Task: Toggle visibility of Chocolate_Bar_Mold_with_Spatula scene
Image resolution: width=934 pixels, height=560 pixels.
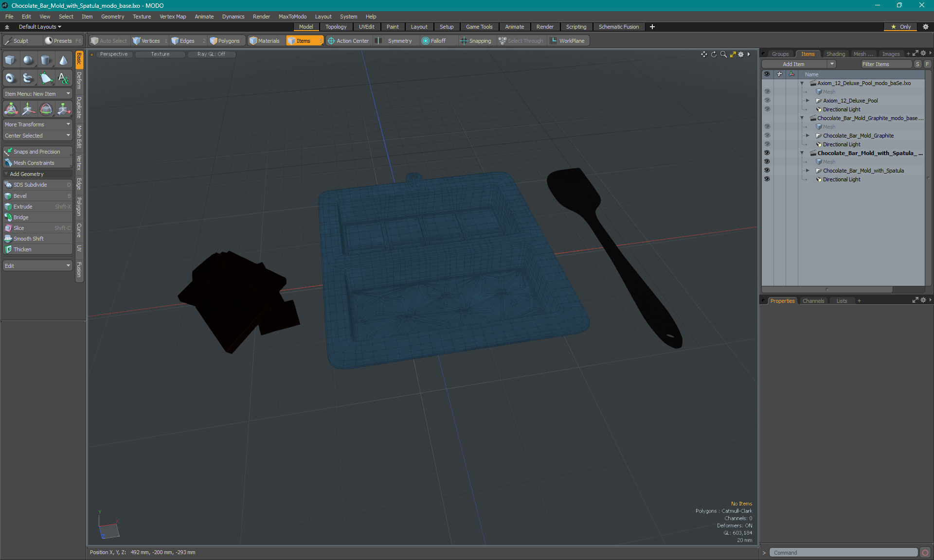Action: pyautogui.click(x=767, y=153)
